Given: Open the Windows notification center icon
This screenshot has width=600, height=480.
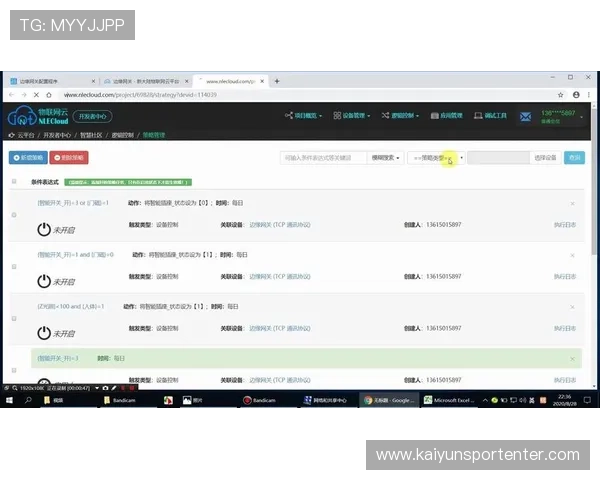Looking at the screenshot, I should coord(587,400).
